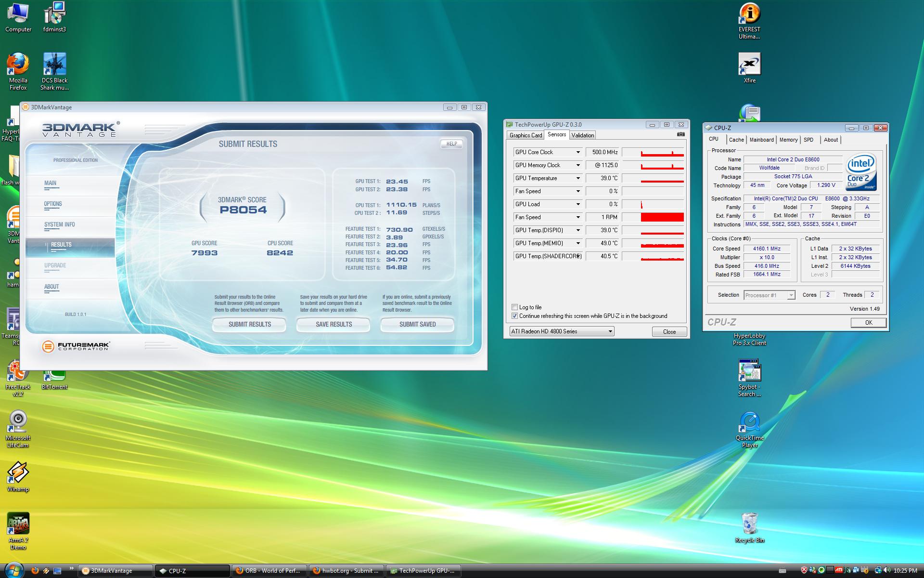Open the DCS Black Shark desktop icon
Viewport: 924px width, 578px height.
coord(54,71)
